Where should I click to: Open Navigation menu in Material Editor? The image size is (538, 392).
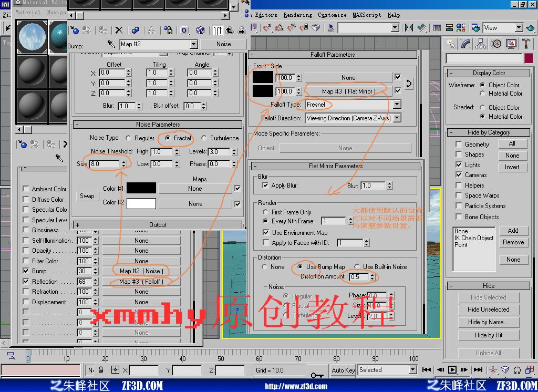57,13
